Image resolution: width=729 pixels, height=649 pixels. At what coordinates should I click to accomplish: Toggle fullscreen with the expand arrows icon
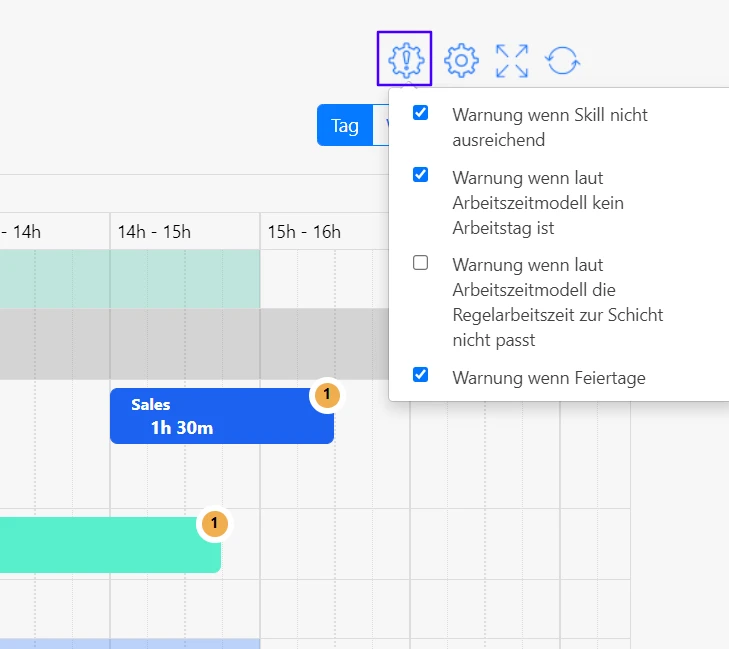tap(512, 60)
